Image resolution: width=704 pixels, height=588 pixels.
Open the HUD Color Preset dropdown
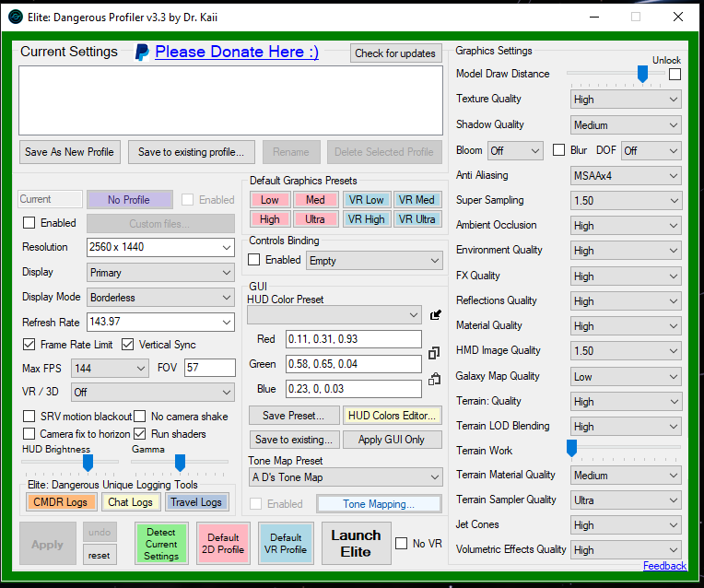point(334,315)
